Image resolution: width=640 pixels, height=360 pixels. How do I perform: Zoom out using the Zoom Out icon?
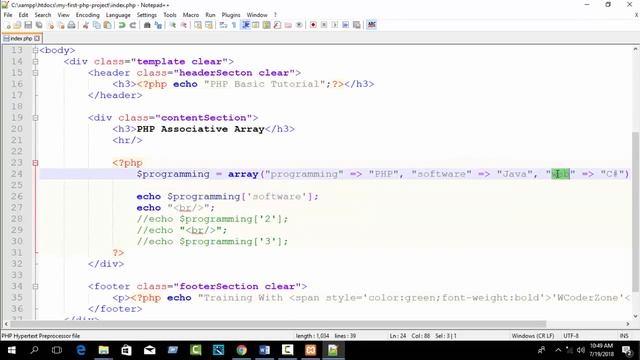(x=184, y=25)
